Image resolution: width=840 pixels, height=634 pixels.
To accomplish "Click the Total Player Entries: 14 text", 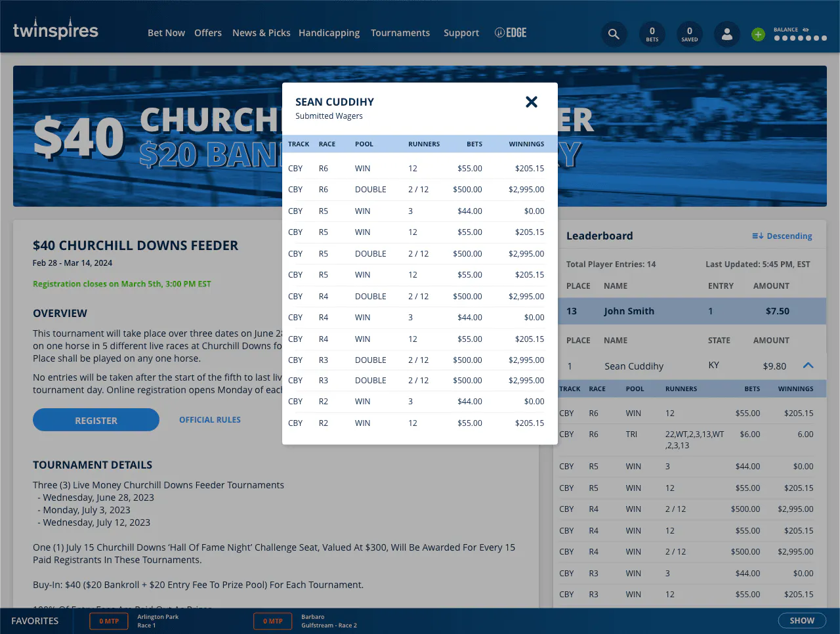I will pyautogui.click(x=611, y=264).
